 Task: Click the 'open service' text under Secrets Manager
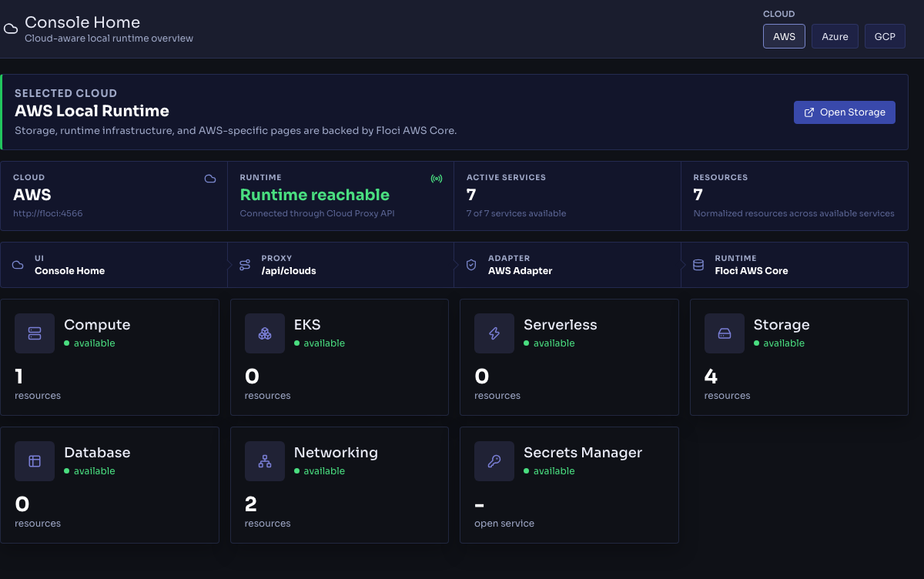(x=504, y=524)
